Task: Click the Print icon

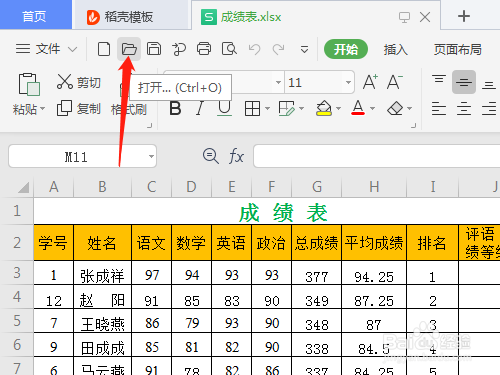Action: click(x=204, y=49)
